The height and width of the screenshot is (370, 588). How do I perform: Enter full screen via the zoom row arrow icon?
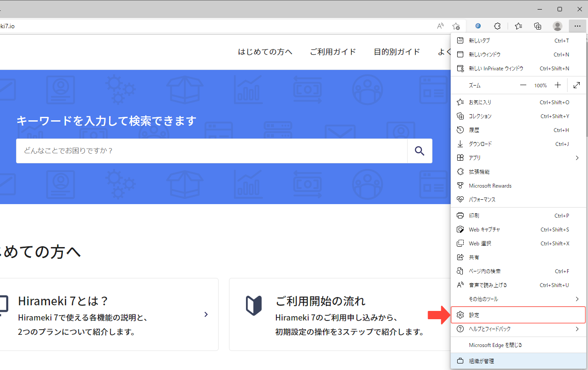577,85
